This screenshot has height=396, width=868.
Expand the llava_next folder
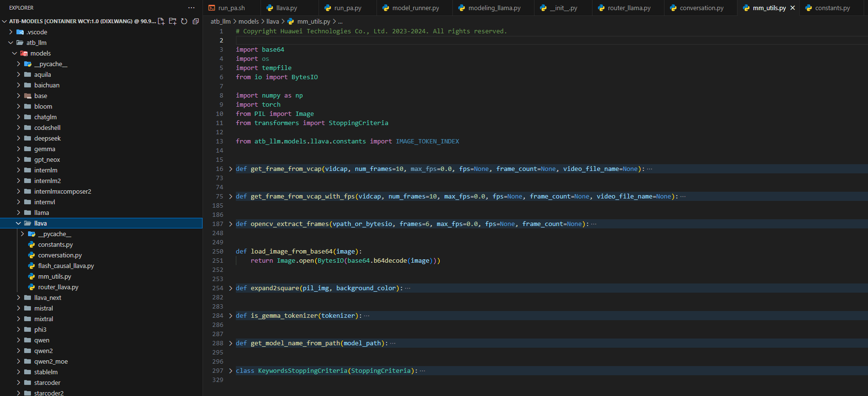pyautogui.click(x=18, y=297)
